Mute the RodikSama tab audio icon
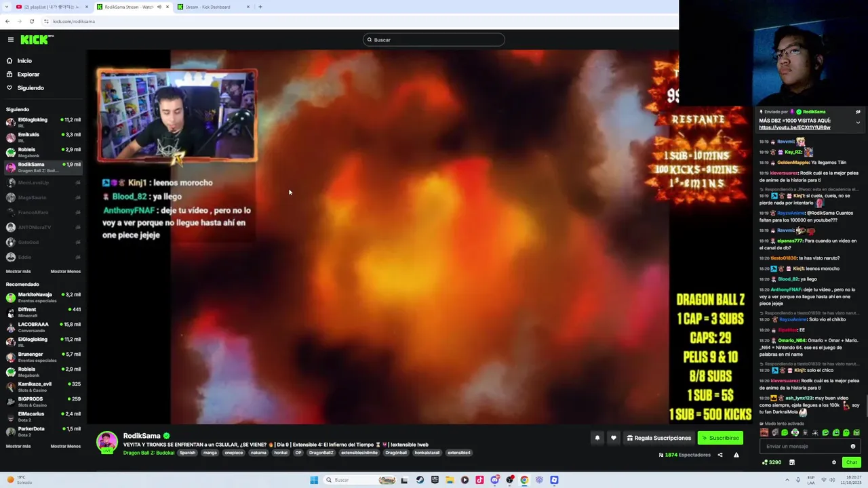 click(159, 7)
